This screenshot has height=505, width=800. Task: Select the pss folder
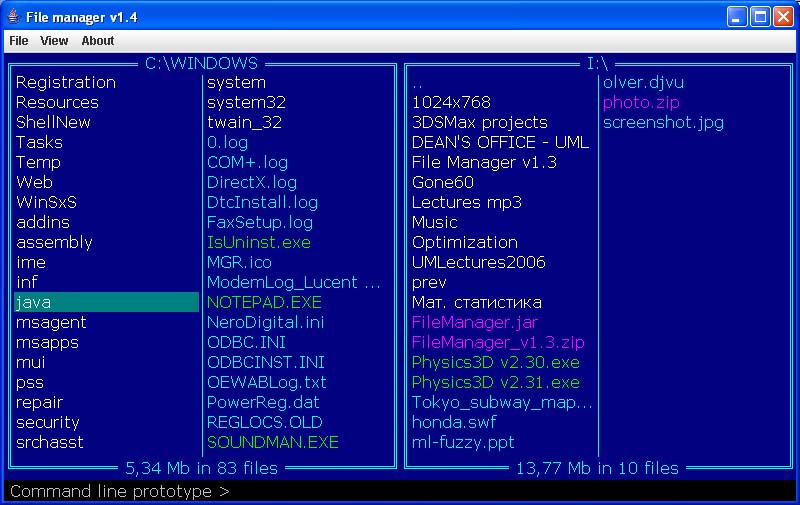click(30, 383)
